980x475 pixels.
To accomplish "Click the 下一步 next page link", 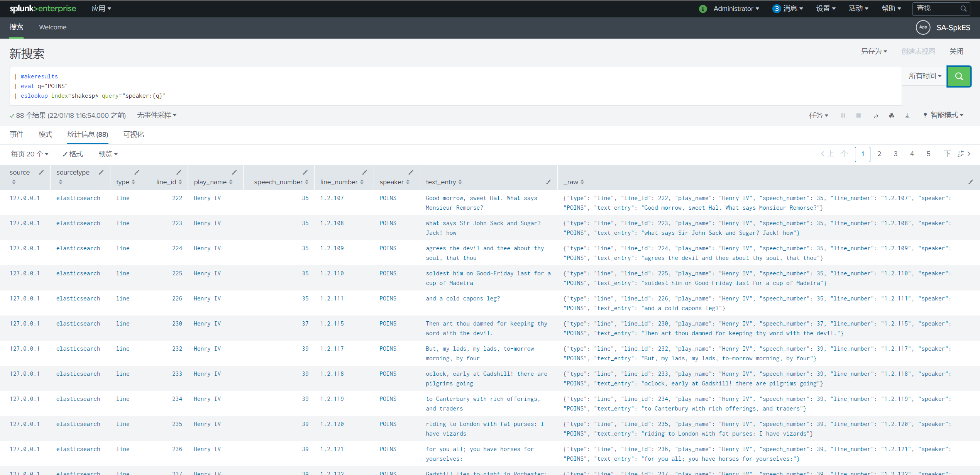I will 957,154.
